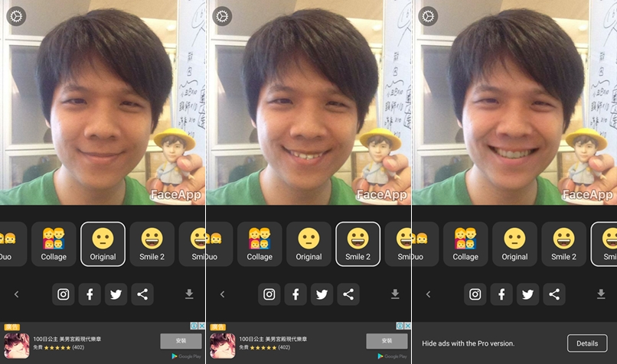
Task: Open settings gear in left screenshot
Action: tap(16, 17)
